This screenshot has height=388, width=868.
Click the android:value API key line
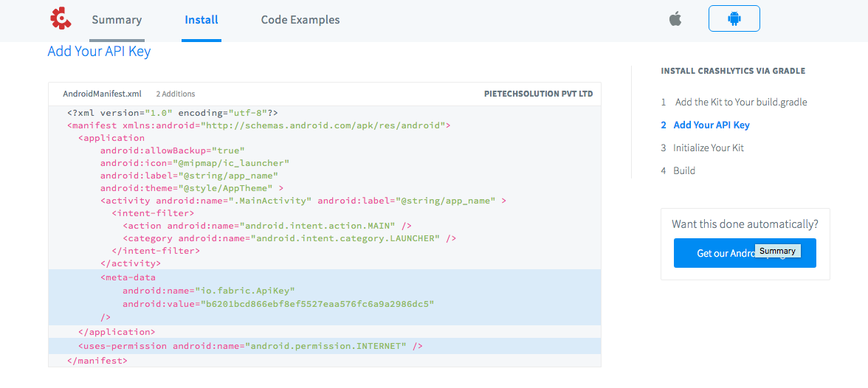(x=278, y=304)
